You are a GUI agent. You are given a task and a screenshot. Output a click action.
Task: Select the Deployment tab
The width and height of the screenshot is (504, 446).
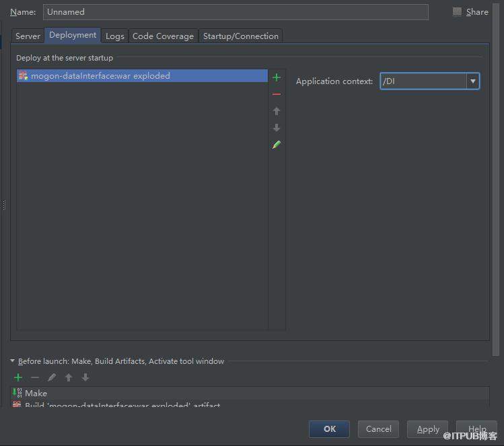(x=73, y=35)
